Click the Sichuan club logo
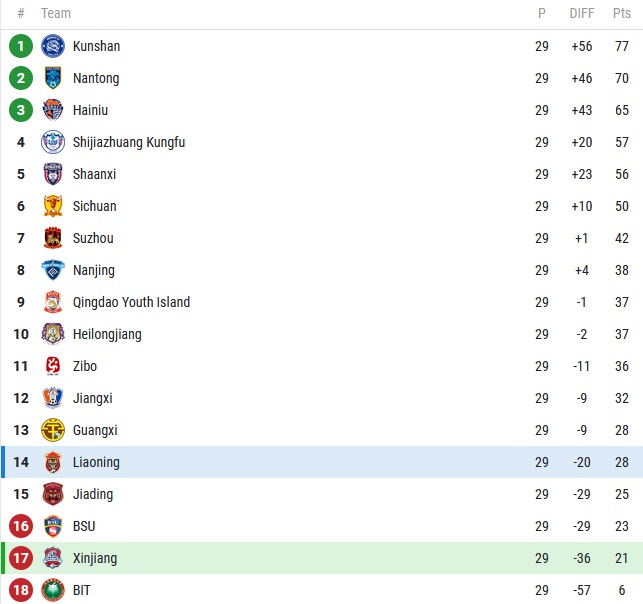Image resolution: width=643 pixels, height=604 pixels. [53, 206]
